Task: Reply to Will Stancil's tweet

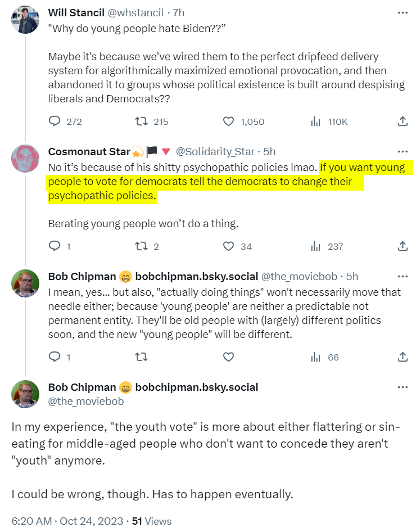Action: point(55,121)
